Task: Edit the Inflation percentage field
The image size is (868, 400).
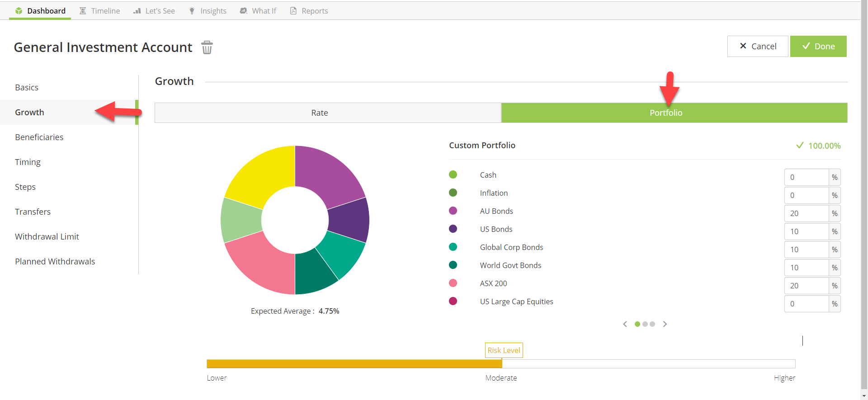Action: 807,195
